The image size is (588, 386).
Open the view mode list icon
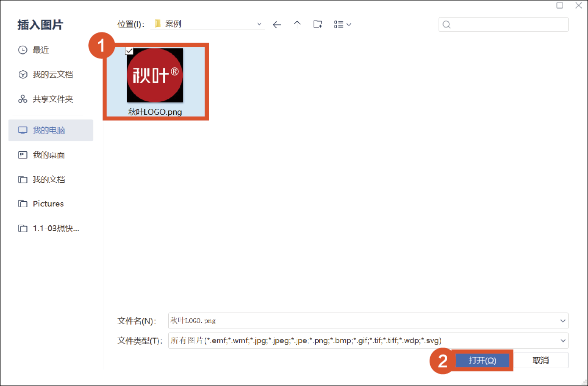[342, 24]
